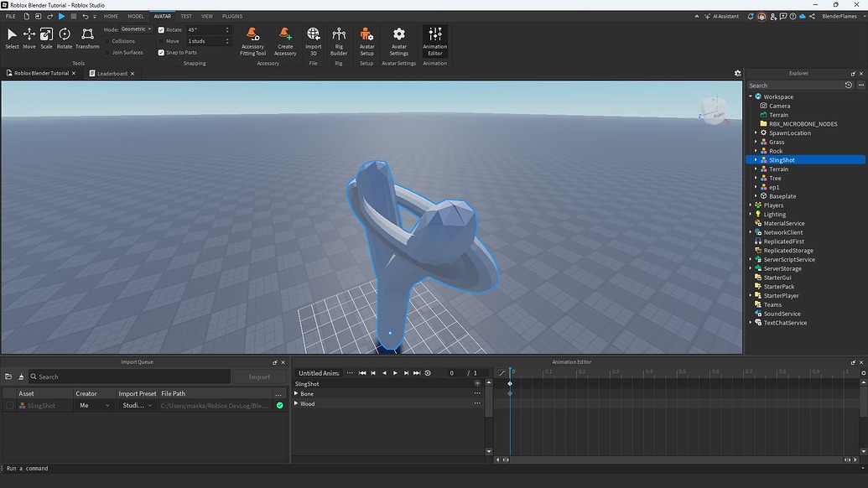Open the Import Preset dropdown
This screenshot has width=868, height=488.
coord(138,406)
